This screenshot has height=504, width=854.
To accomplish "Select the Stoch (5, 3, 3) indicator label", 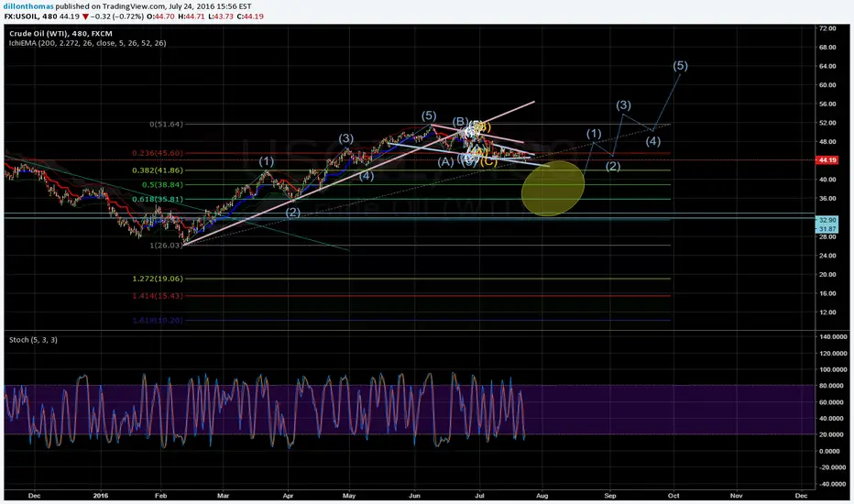I will click(x=33, y=340).
